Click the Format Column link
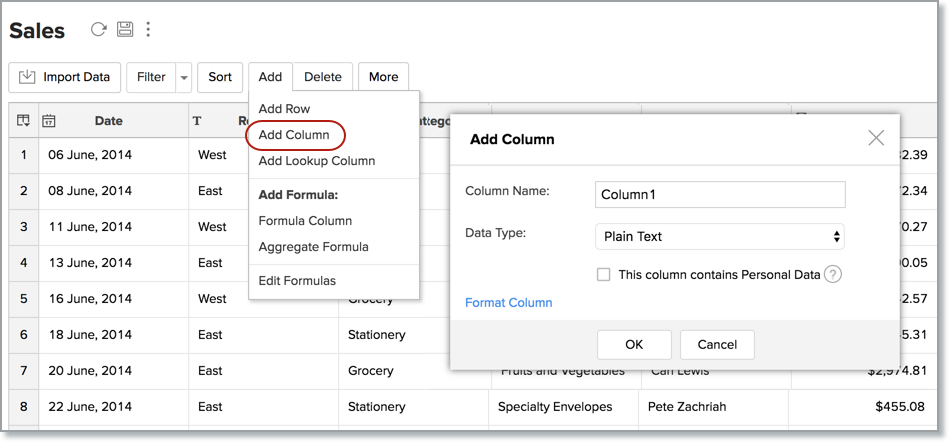This screenshot has width=949, height=442. [x=508, y=303]
